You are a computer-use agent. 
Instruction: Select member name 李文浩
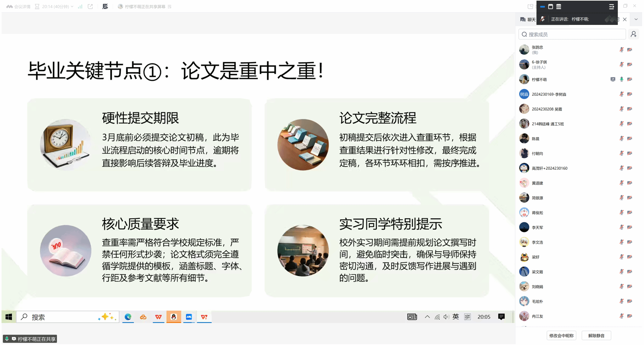coord(537,242)
